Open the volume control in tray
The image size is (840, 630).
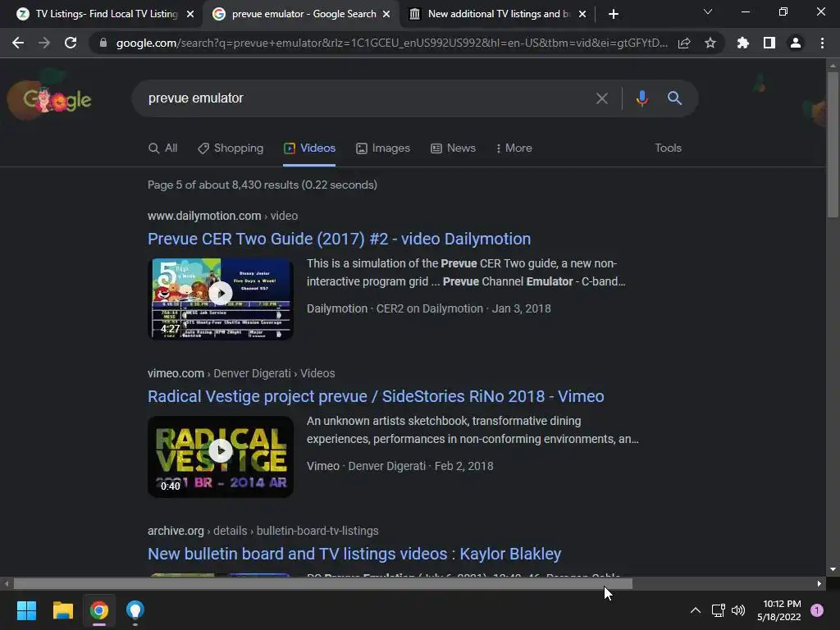738,610
